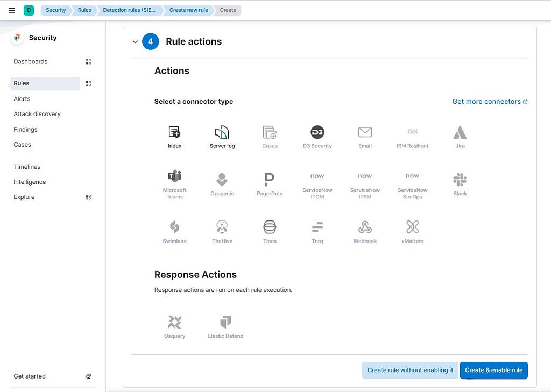This screenshot has width=551, height=392.
Task: Collapse the Rule actions step
Action: point(135,42)
